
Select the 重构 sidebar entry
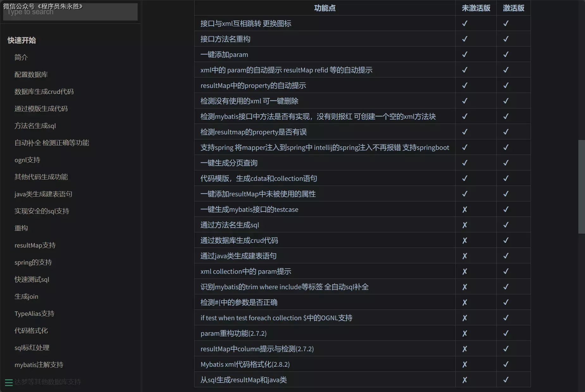(21, 228)
